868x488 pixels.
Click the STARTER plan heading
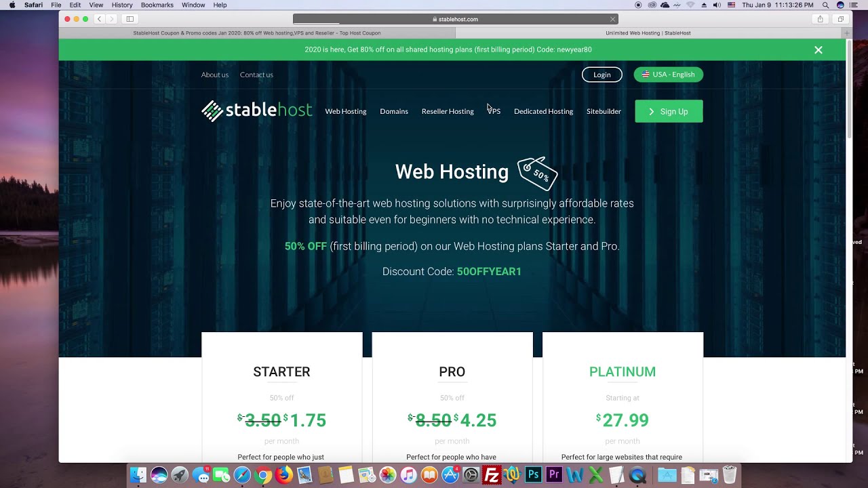pyautogui.click(x=281, y=371)
